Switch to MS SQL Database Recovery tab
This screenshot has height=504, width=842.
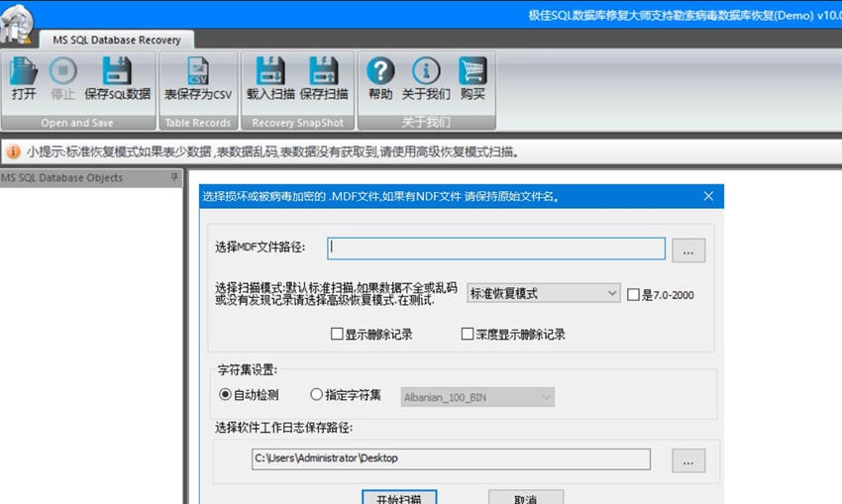pos(117,40)
